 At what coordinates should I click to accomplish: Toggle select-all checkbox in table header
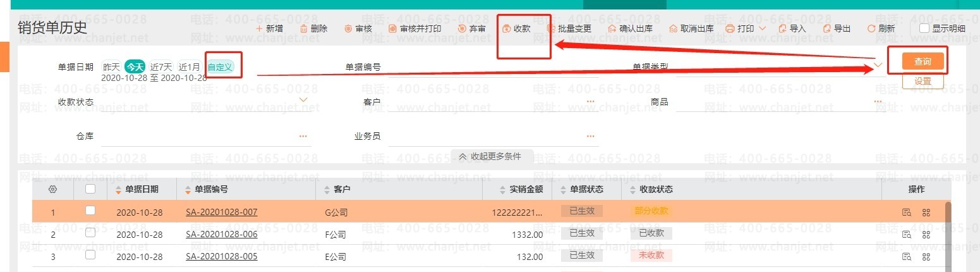[x=90, y=189]
